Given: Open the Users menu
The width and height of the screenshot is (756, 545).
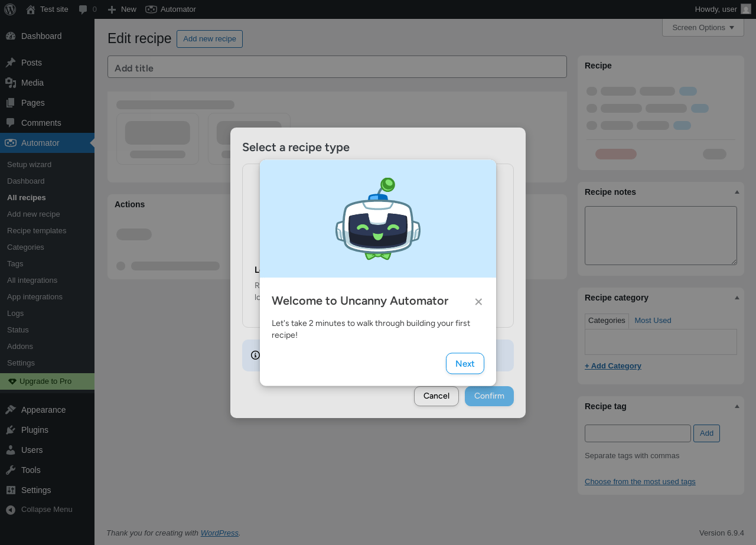Looking at the screenshot, I should [47, 450].
